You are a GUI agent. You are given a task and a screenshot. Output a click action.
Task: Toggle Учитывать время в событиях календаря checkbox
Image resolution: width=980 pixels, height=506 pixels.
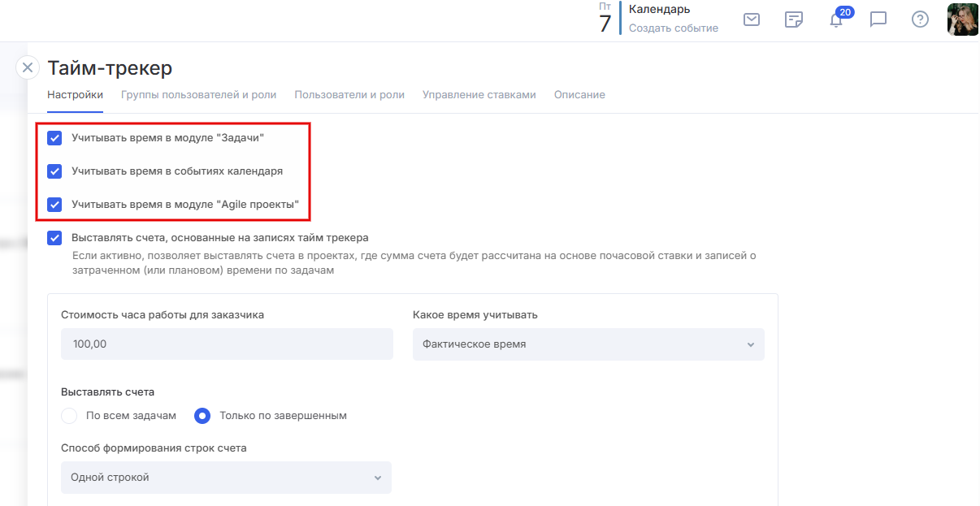(x=54, y=171)
